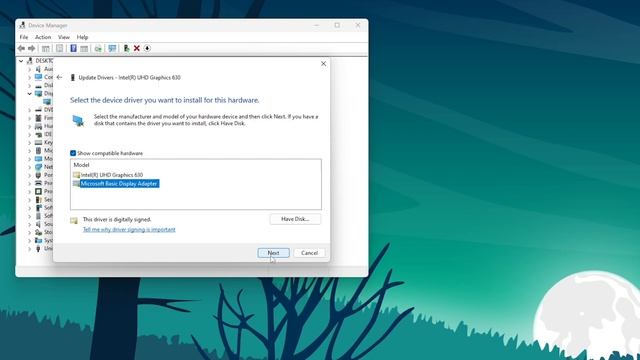
Task: Click the monitor icon of the Com tree row
Action: 38,77
